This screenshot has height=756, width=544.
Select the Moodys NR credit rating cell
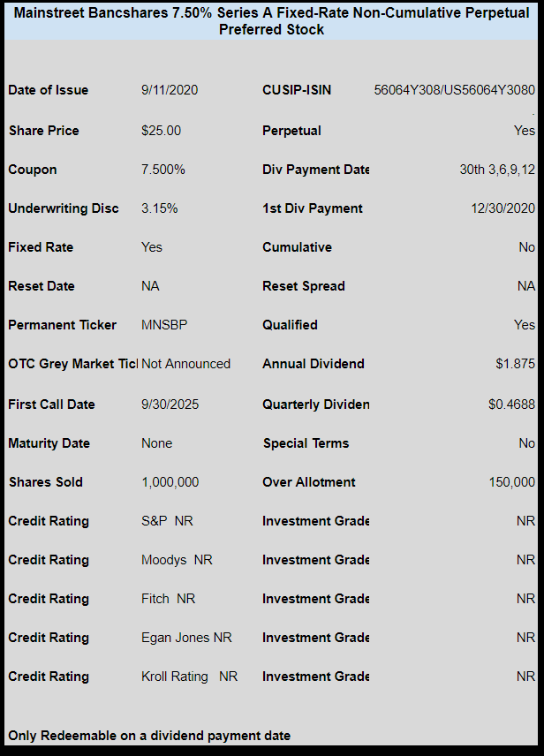tap(177, 560)
